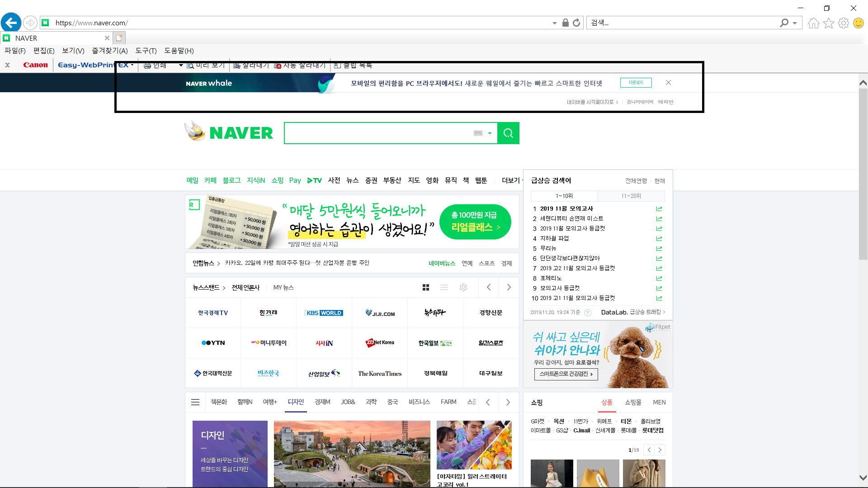Open the browser tools gear icon
This screenshot has width=868, height=488.
point(843,23)
